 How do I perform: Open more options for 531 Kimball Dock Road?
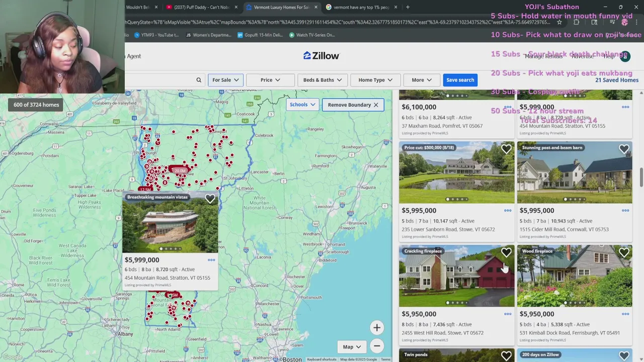pos(625,314)
